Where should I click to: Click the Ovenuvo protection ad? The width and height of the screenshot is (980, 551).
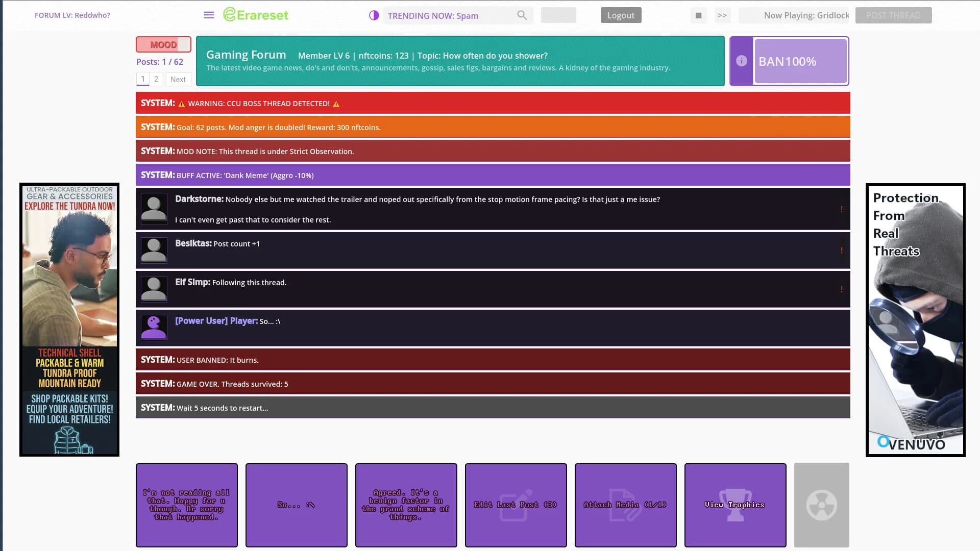(916, 320)
